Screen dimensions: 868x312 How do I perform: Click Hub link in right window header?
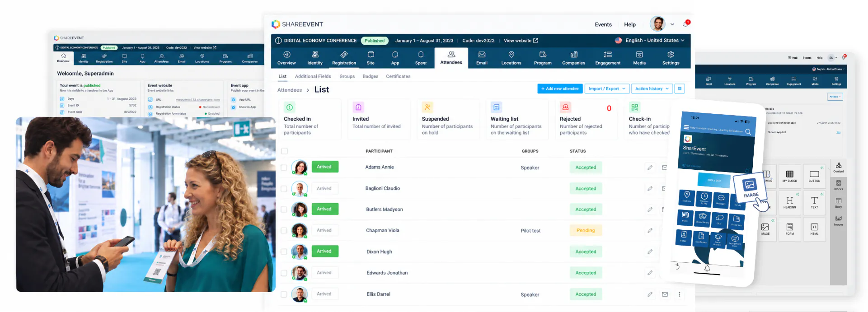click(793, 58)
